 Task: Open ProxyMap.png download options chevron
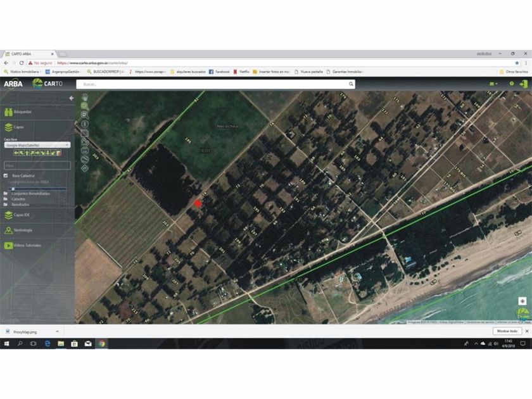57,331
